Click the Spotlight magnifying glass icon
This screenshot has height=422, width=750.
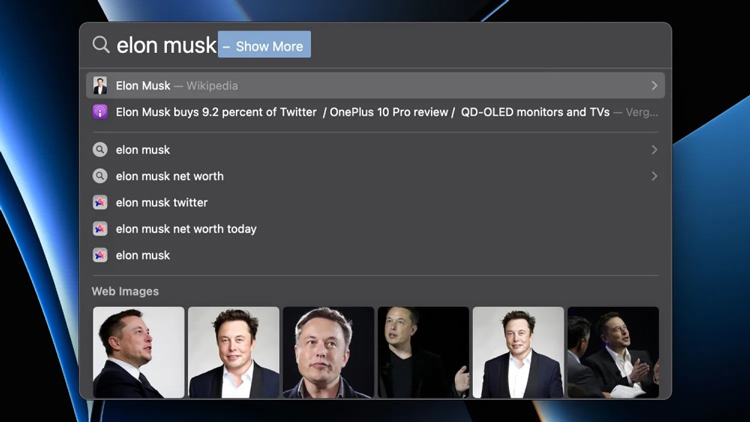click(101, 44)
